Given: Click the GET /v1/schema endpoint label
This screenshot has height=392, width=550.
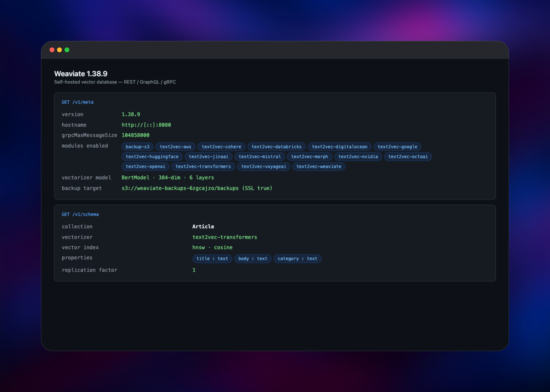Looking at the screenshot, I should tap(80, 214).
